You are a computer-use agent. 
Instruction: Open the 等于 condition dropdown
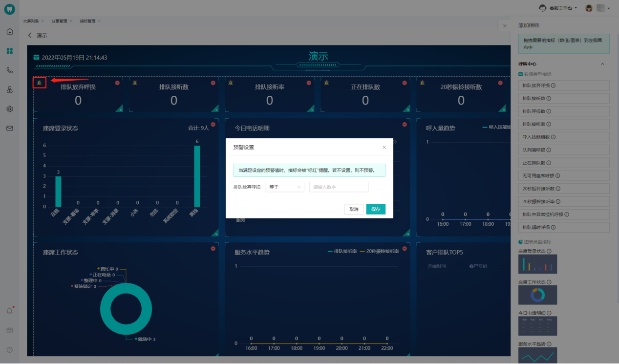[x=285, y=187]
